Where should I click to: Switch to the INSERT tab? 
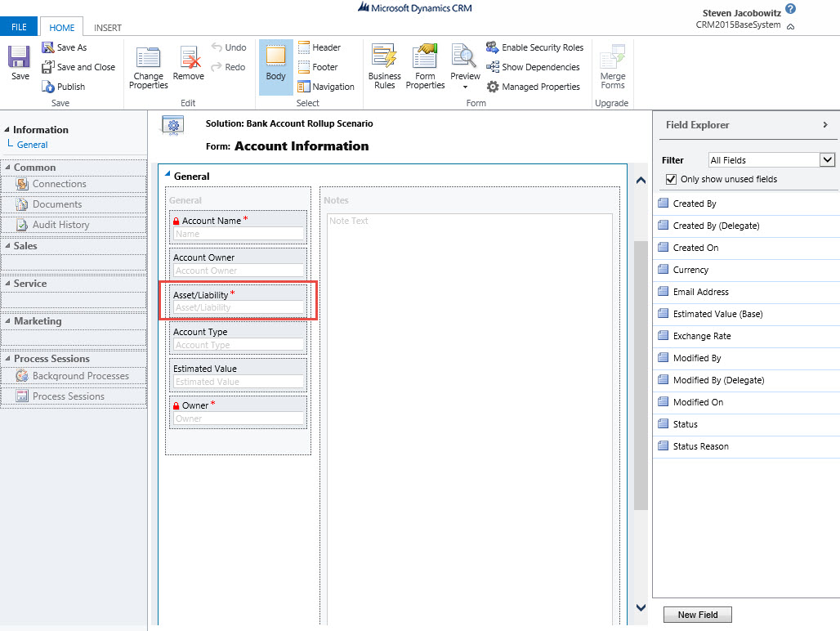click(x=108, y=28)
